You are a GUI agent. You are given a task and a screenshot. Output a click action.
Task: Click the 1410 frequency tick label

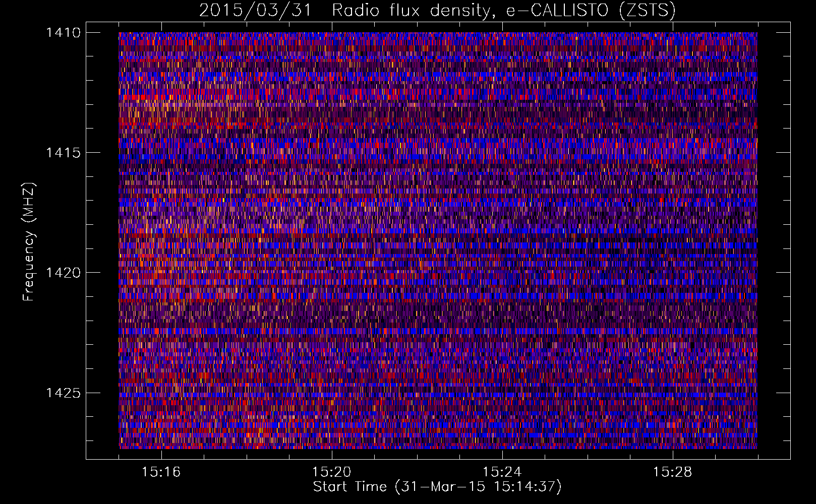63,33
